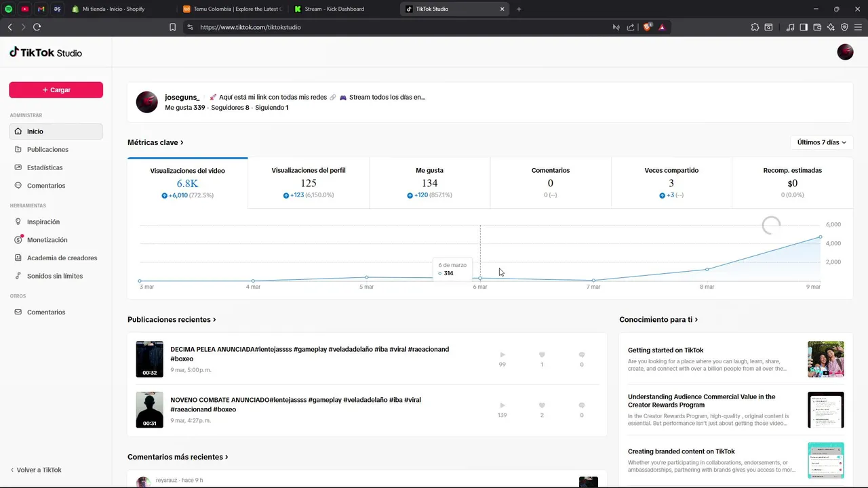Image resolution: width=868 pixels, height=488 pixels.
Task: Open Inspiración in the sidebar
Action: click(x=56, y=222)
